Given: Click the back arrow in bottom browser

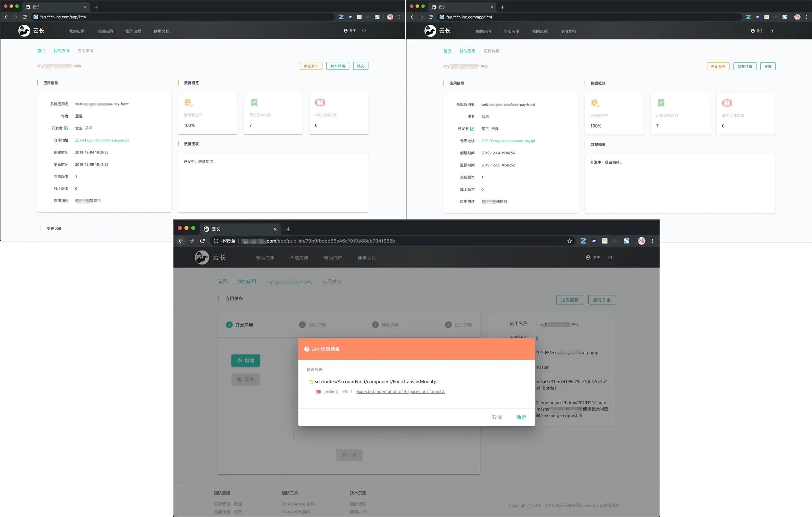Looking at the screenshot, I should [181, 241].
